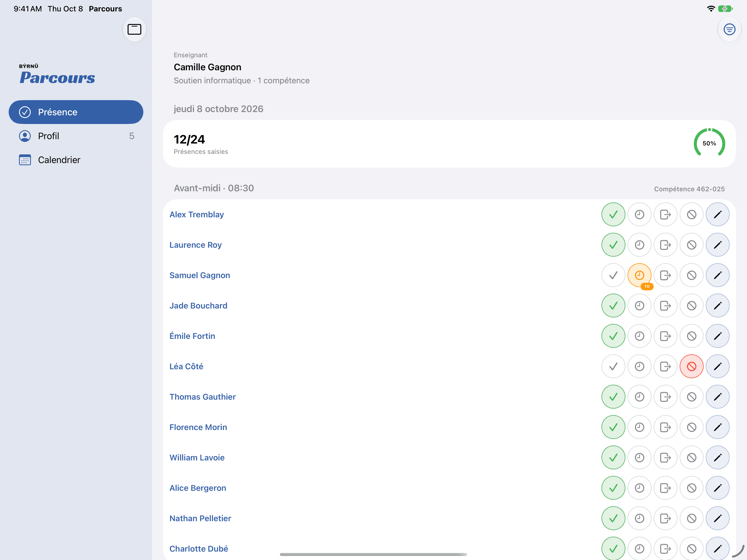
Task: Mark Léa Côté as late
Action: pyautogui.click(x=639, y=366)
